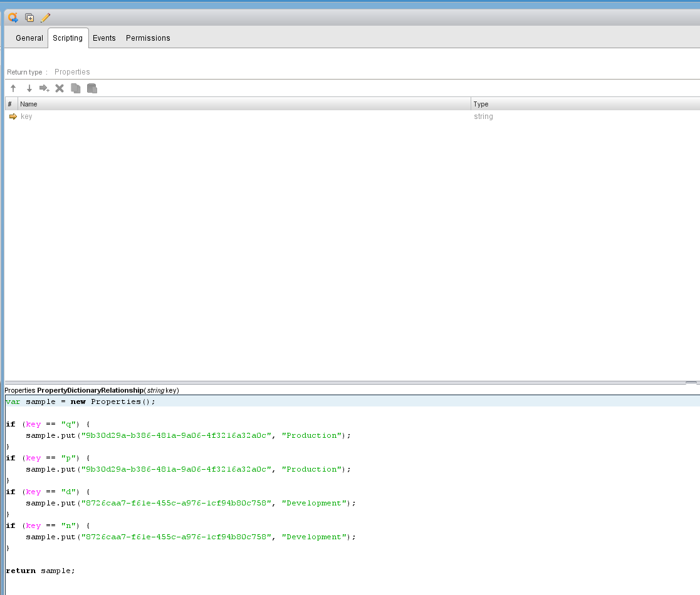700x595 pixels.
Task: Click the duplicate document icon in the top toolbar
Action: [x=29, y=18]
